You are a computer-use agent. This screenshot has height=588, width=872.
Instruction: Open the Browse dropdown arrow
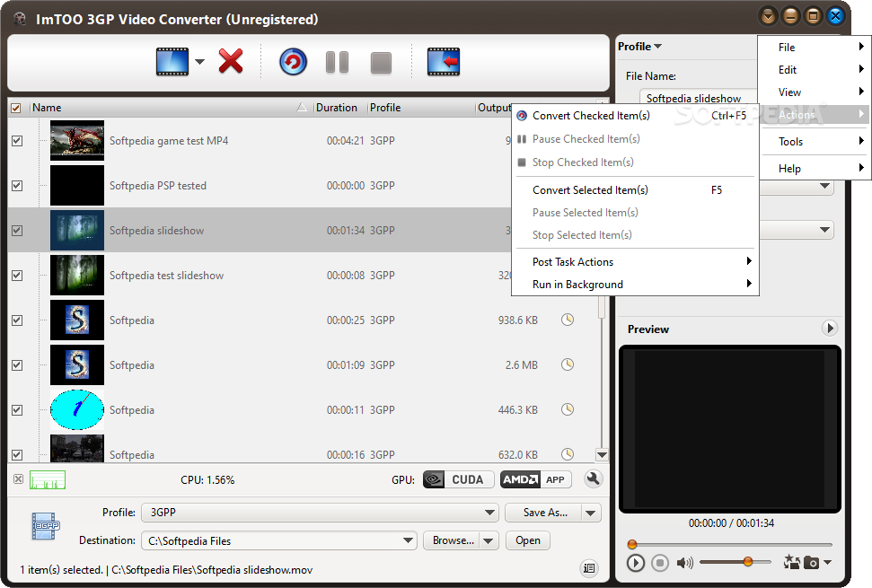(x=489, y=540)
